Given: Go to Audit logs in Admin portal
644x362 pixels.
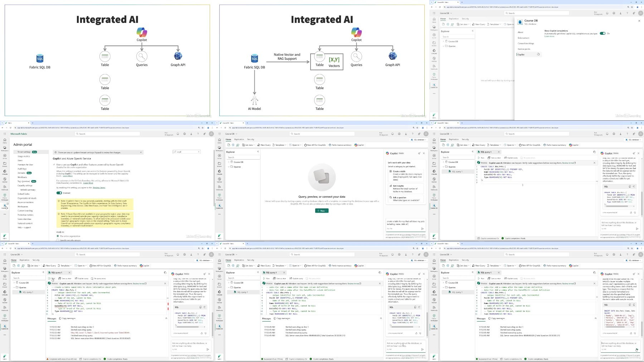Looking at the screenshot, I should pos(22,169).
